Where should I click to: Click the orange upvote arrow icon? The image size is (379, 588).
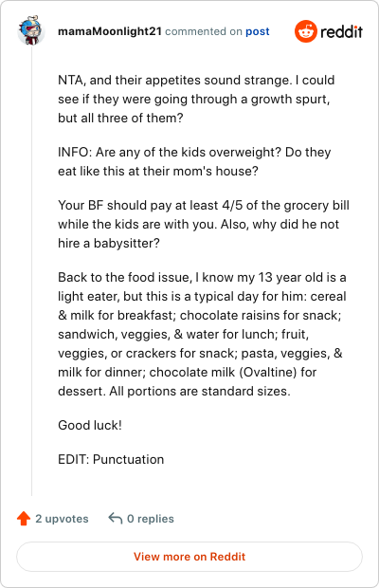pyautogui.click(x=24, y=518)
